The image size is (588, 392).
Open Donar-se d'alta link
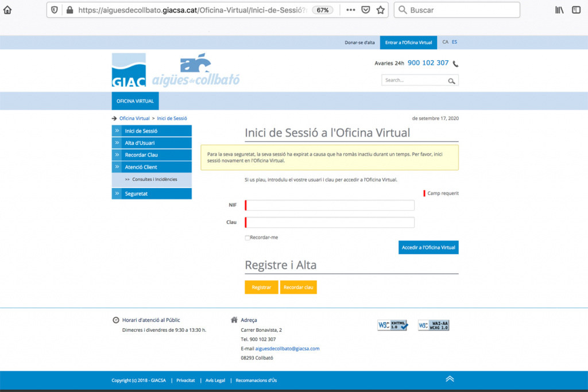[359, 42]
